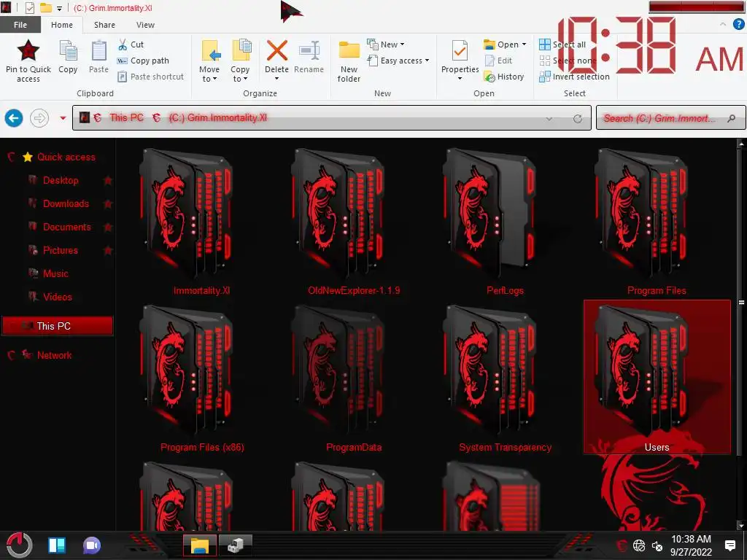Open the notification center icon
This screenshot has width=747, height=560.
click(x=729, y=545)
